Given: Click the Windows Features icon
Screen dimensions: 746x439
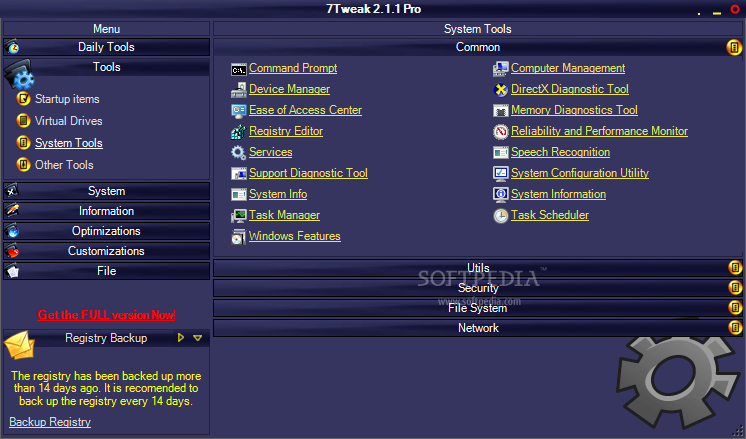Looking at the screenshot, I should click(238, 236).
